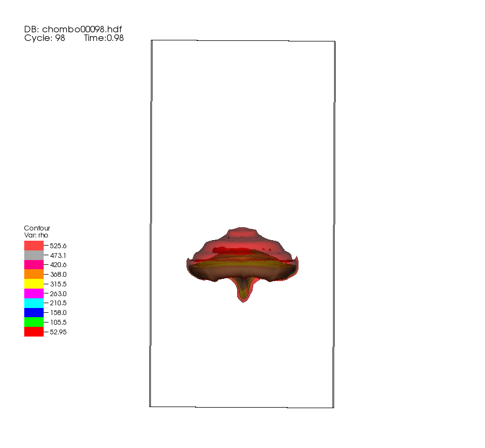The image size is (485, 448).
Task: Click the magenta 263.0 legend swatch
Action: [33, 293]
